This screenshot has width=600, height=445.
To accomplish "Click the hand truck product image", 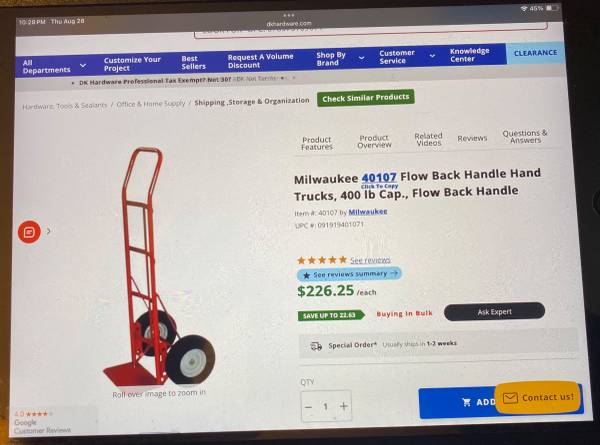I will 159,267.
